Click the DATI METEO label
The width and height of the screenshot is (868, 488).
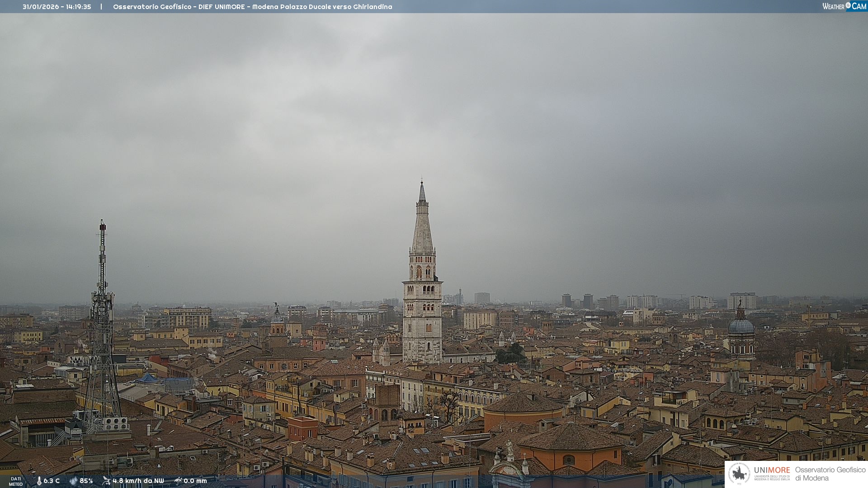[16, 481]
